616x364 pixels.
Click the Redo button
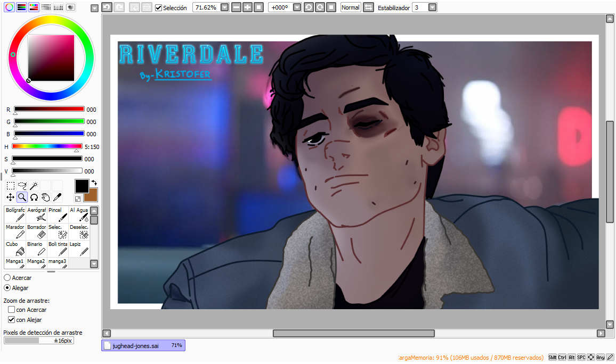(x=119, y=7)
